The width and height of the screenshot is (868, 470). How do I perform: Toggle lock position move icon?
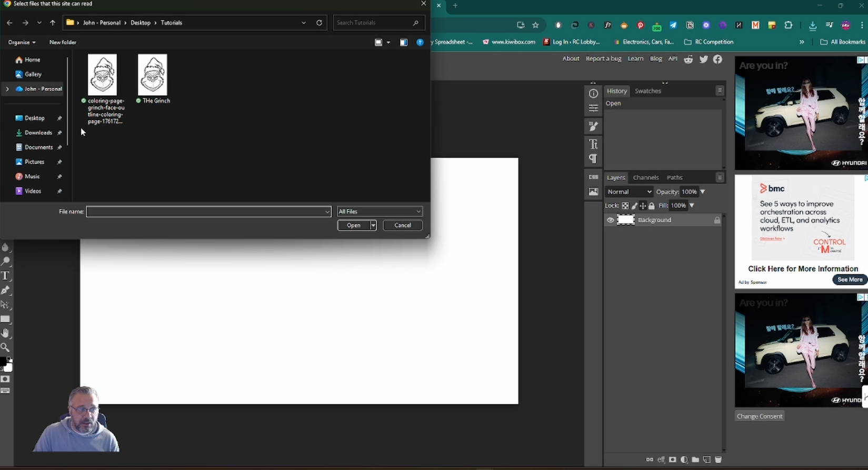coord(643,206)
